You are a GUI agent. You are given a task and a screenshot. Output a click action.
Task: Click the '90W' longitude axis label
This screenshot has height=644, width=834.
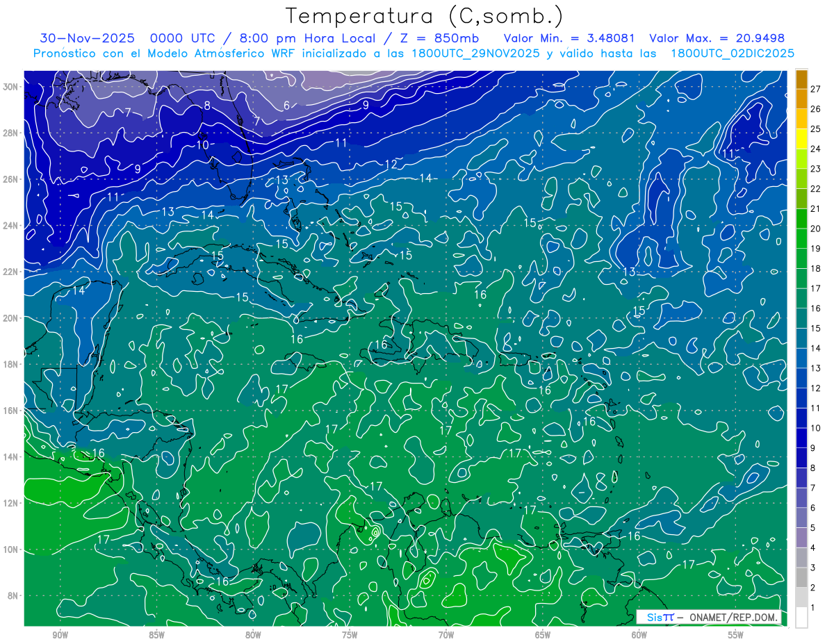tap(60, 635)
